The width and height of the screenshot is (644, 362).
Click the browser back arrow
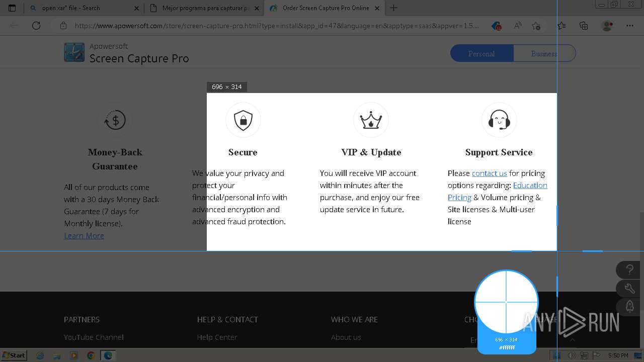(14, 26)
